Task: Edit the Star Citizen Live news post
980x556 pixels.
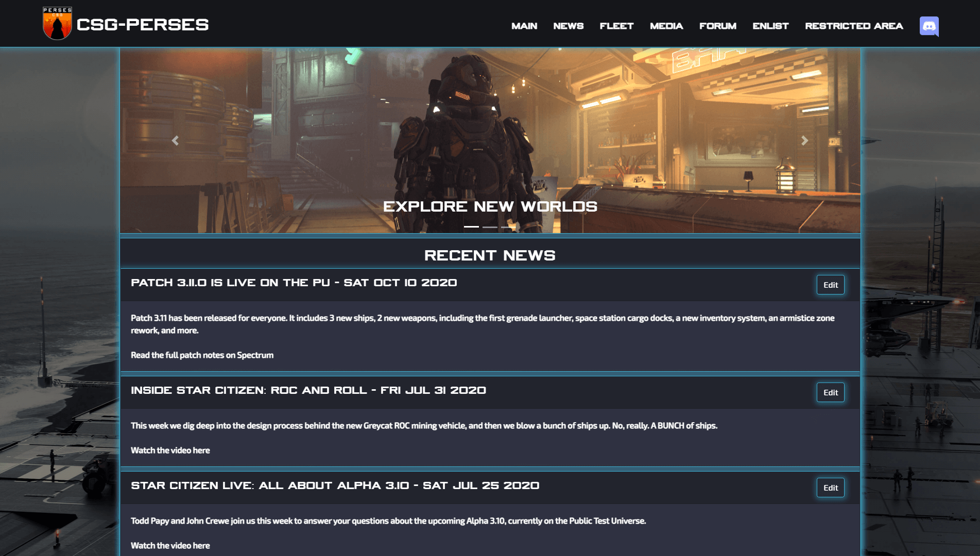Action: click(830, 488)
